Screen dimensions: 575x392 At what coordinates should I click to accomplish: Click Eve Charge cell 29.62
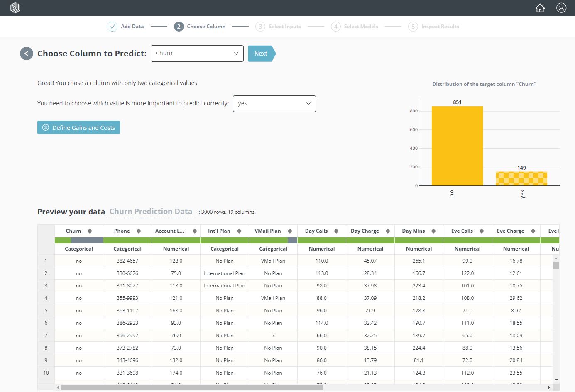[516, 298]
